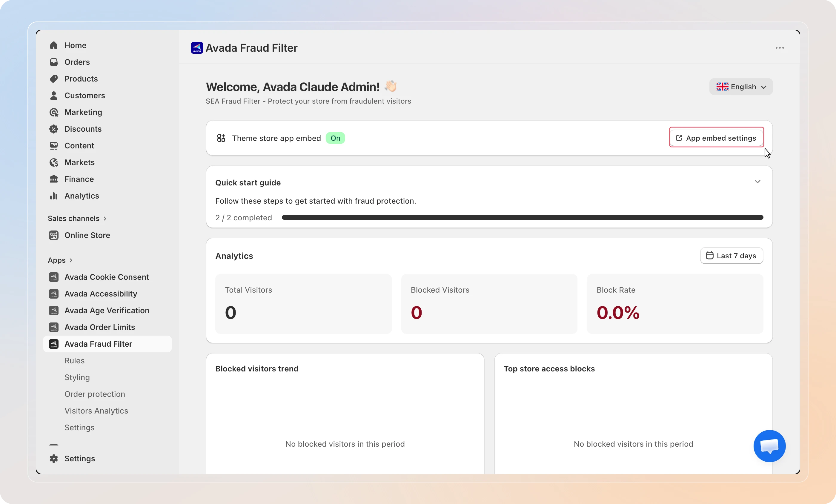Click the theme app embed grid icon
This screenshot has height=504, width=836.
pyautogui.click(x=221, y=138)
